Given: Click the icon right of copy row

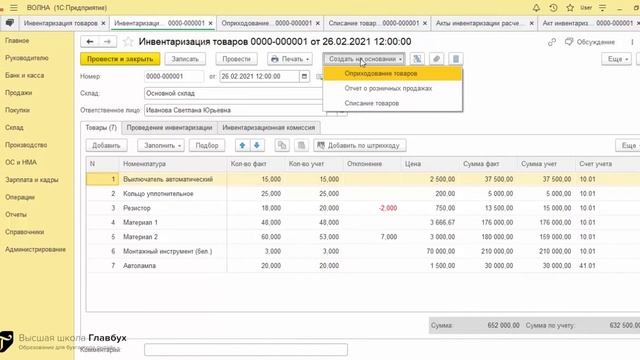Looking at the screenshot, I should coord(301,145).
